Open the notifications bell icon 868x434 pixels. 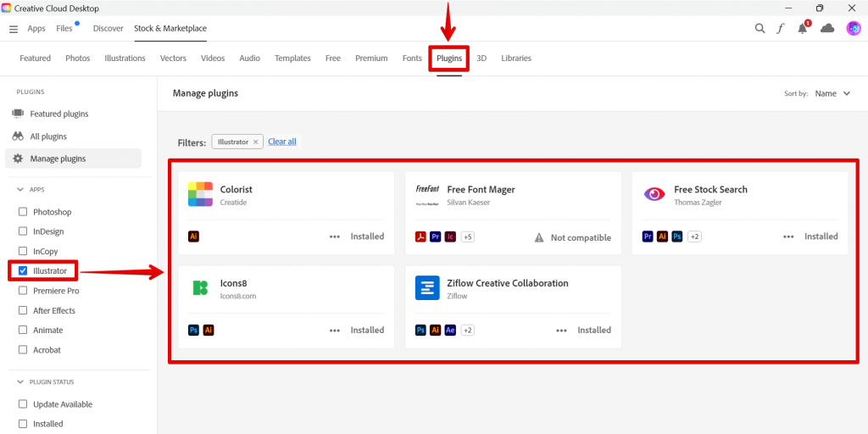(x=802, y=28)
